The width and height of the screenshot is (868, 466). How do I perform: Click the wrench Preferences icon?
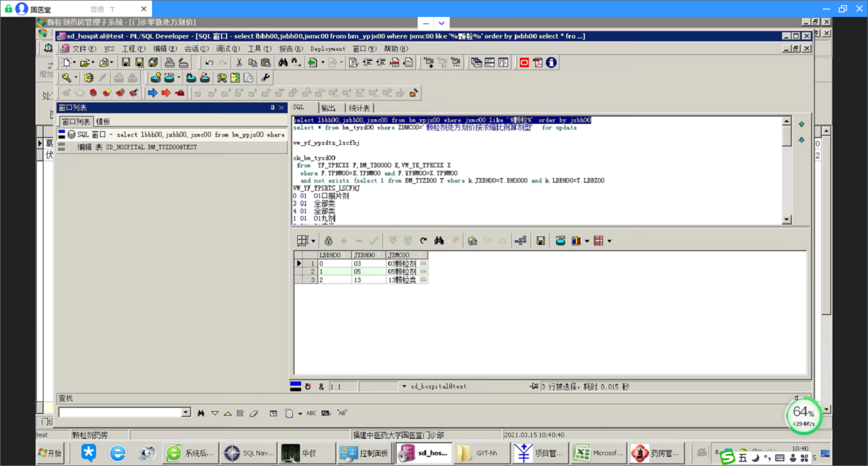pos(265,78)
